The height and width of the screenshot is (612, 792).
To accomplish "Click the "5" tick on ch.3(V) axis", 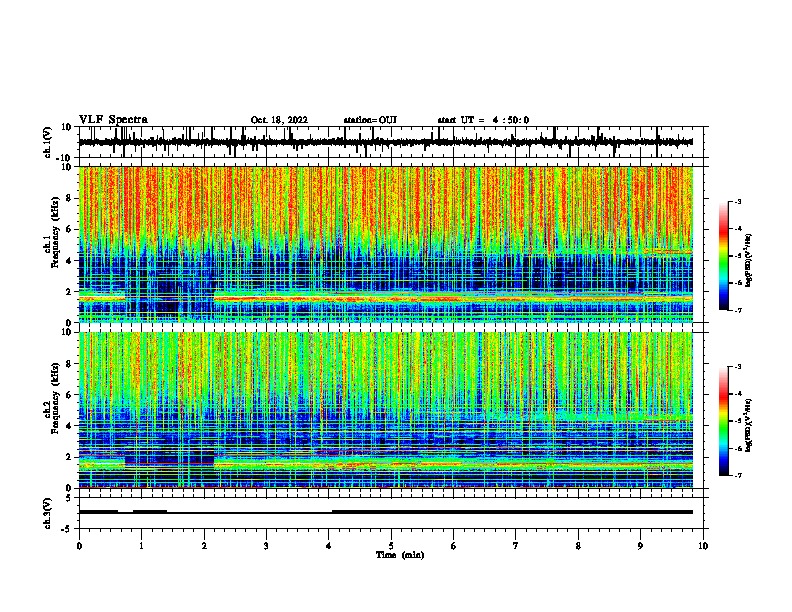I will pos(69,498).
